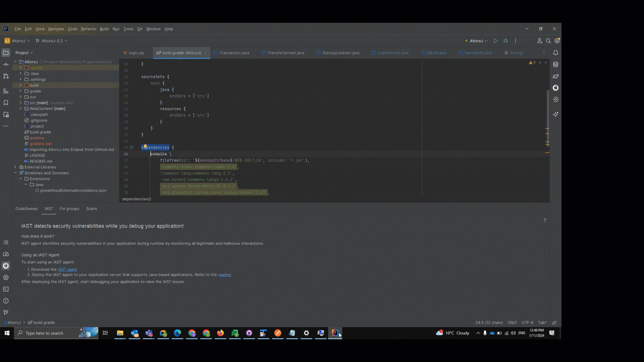Open the Windows Start button
Viewport: 644px width, 362px height.
point(7,333)
